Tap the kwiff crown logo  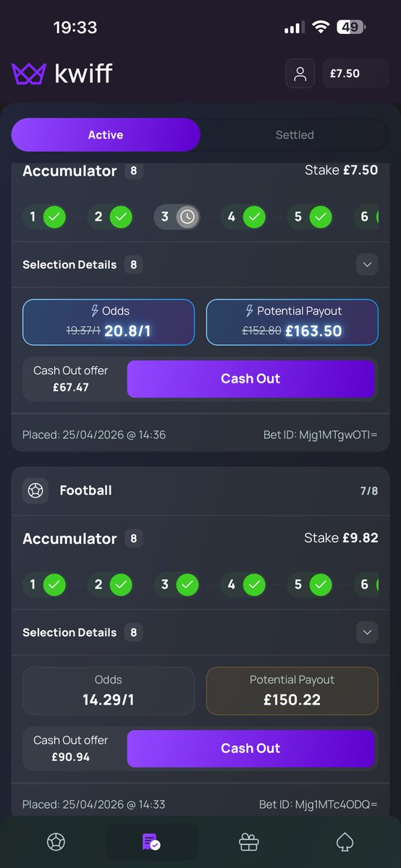click(28, 73)
